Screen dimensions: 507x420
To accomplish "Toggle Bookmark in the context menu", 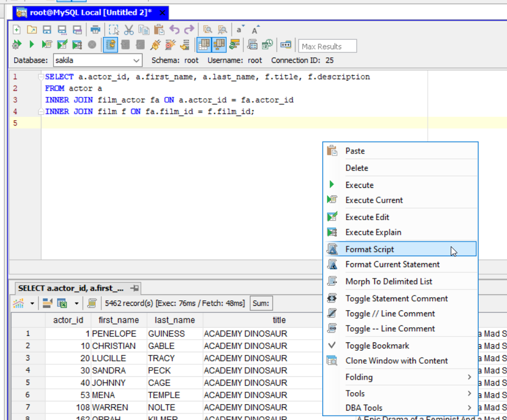I will pyautogui.click(x=377, y=346).
